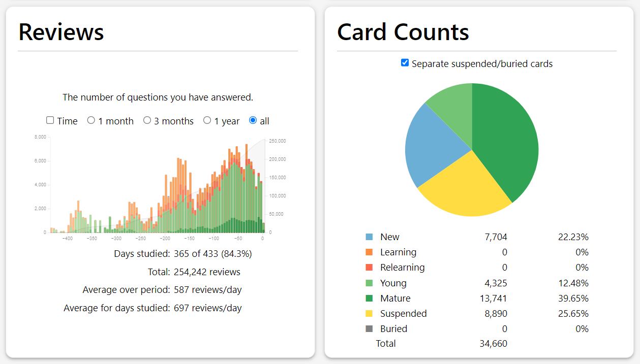
Task: Click the Buried legend gray swatch
Action: click(369, 329)
